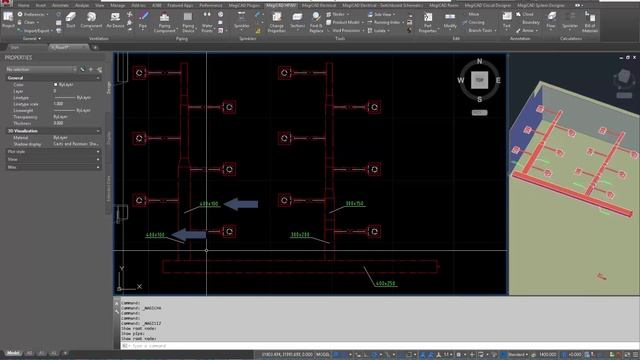The width and height of the screenshot is (640, 360).
Task: Click the Sprinkler calculation tool
Action: tap(570, 20)
